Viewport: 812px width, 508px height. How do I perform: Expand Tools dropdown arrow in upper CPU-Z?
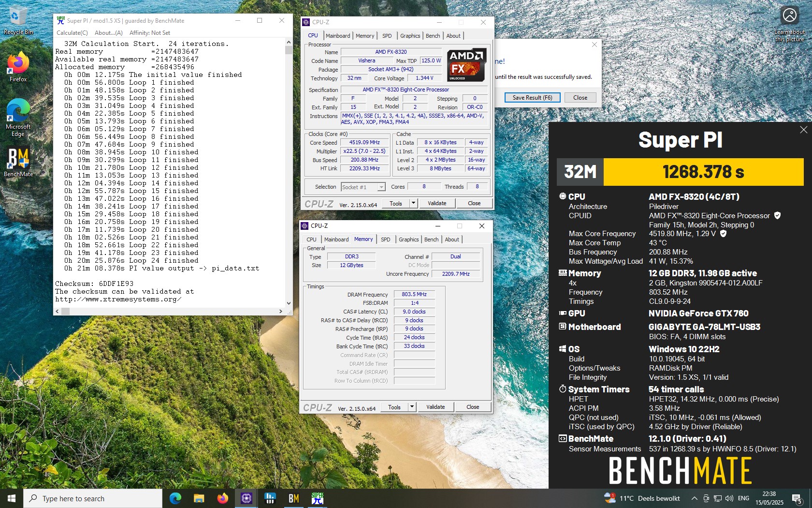[x=413, y=203]
